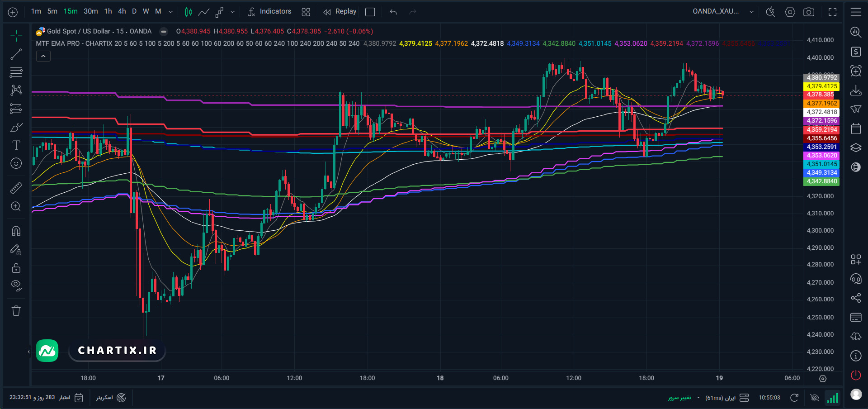Enter fullscreen mode
Image resolution: width=868 pixels, height=409 pixels.
click(832, 12)
